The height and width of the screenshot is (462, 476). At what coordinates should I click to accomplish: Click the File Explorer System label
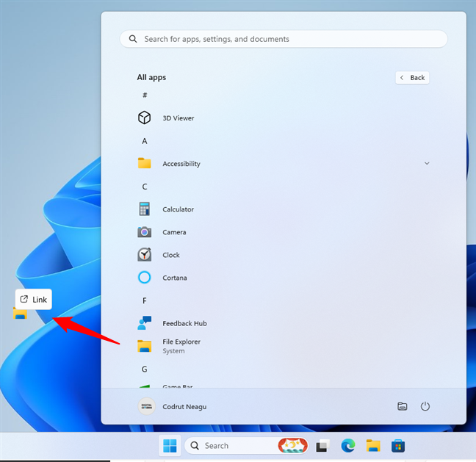pyautogui.click(x=181, y=346)
